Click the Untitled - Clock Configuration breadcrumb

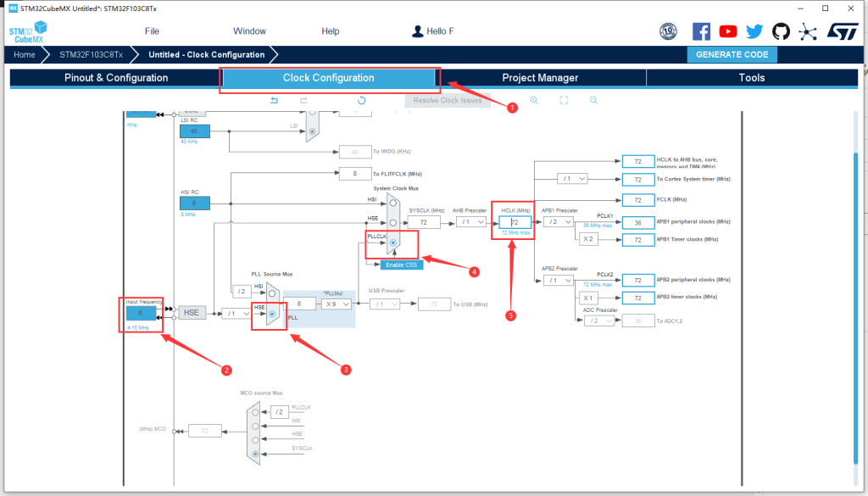point(207,55)
